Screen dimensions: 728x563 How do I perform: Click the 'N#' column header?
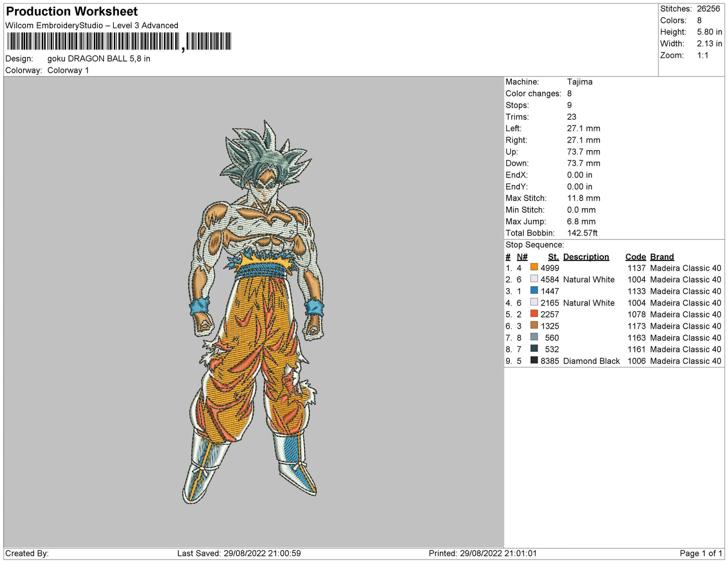coord(522,257)
